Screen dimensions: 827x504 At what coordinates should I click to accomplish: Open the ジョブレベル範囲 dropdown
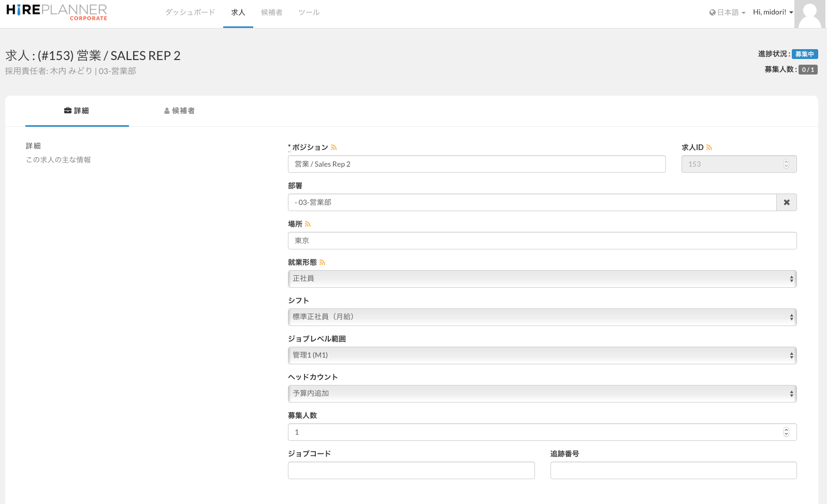click(542, 355)
